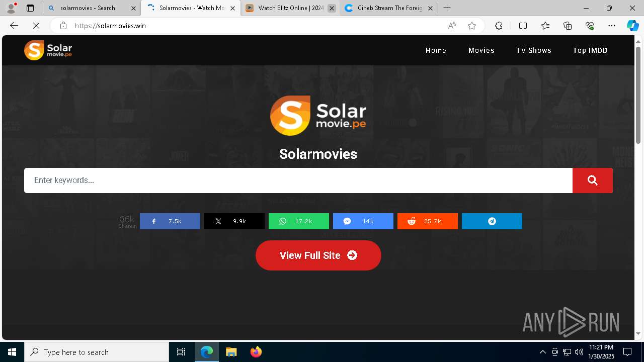Image resolution: width=644 pixels, height=362 pixels.
Task: Go to Home in site menu
Action: [x=436, y=50]
